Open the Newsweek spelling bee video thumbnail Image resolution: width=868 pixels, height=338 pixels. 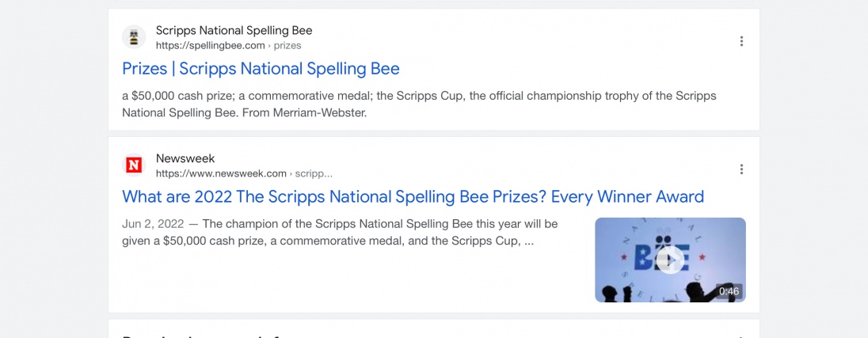pos(670,260)
